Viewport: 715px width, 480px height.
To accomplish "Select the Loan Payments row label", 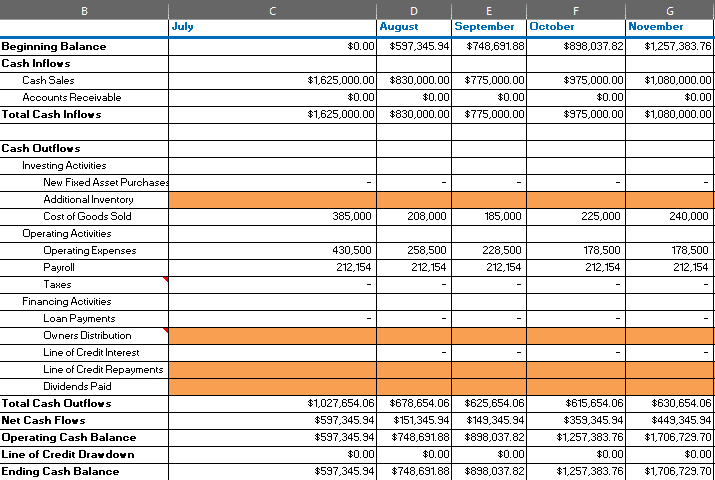I will (x=79, y=319).
